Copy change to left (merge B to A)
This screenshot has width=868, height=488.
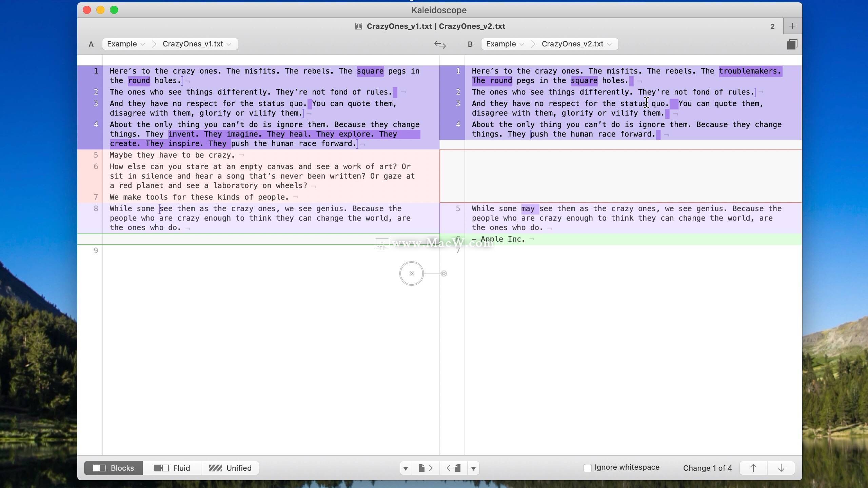click(453, 468)
